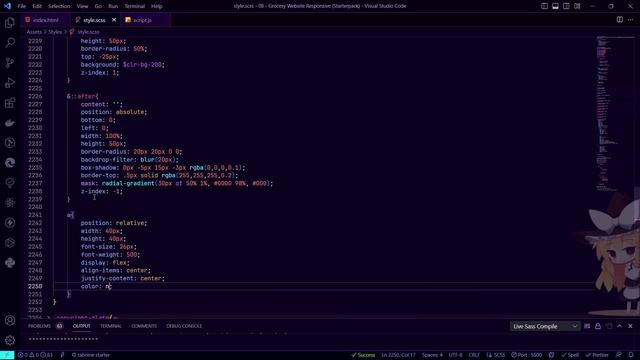Open the Selection menu
The image size is (640, 360).
tap(59, 6)
